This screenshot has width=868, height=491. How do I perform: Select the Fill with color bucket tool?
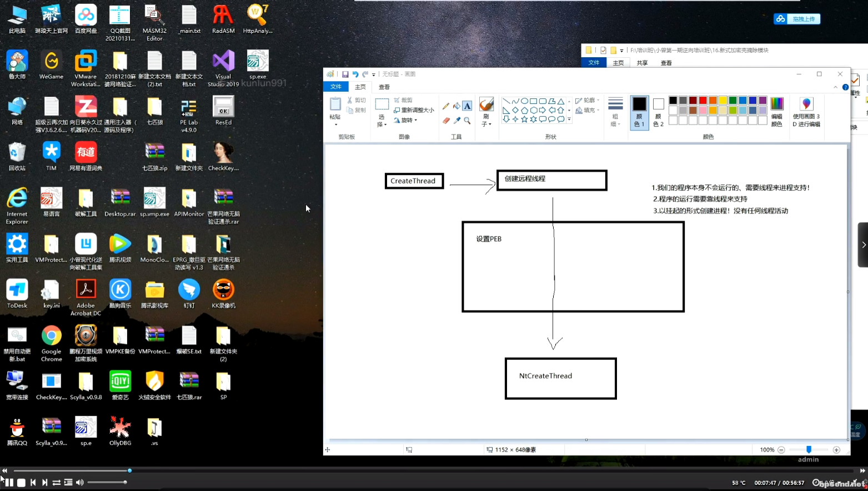[456, 106]
